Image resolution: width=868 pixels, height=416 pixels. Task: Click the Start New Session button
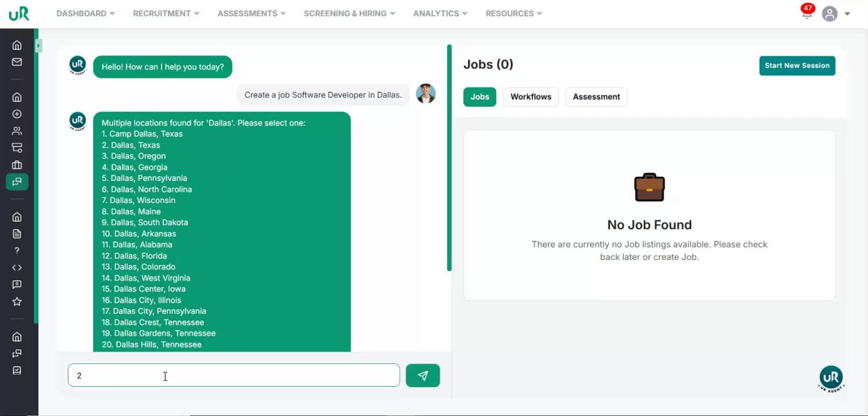point(797,65)
